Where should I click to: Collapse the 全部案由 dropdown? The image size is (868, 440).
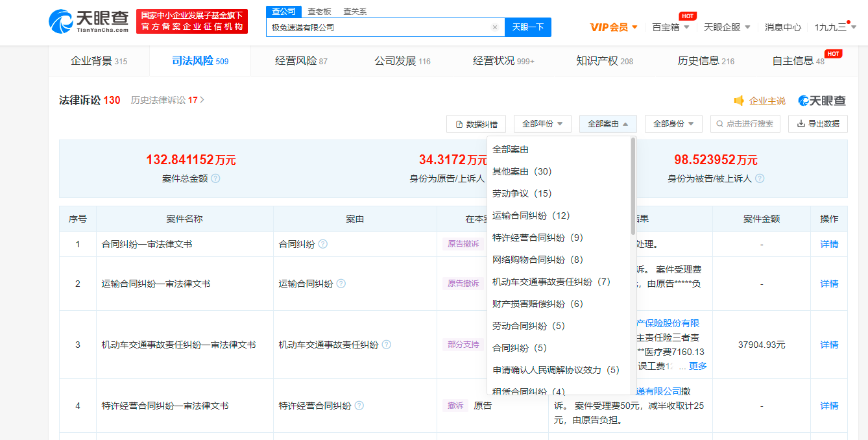(608, 124)
